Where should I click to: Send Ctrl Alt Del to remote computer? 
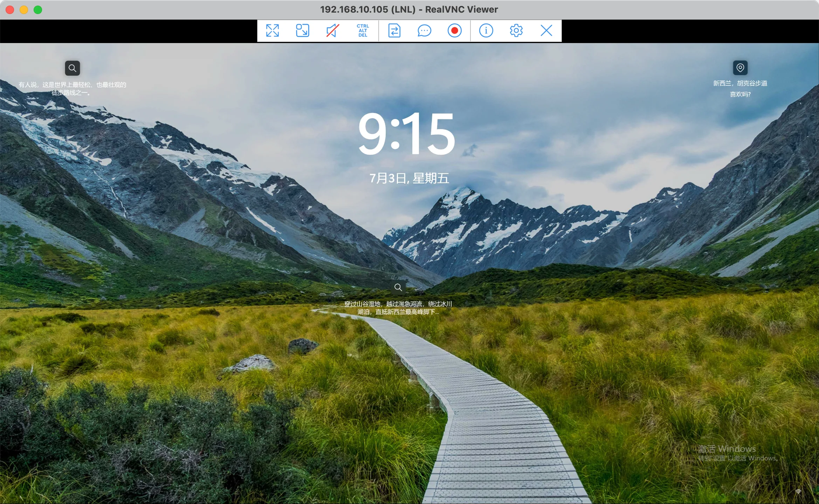tap(363, 31)
